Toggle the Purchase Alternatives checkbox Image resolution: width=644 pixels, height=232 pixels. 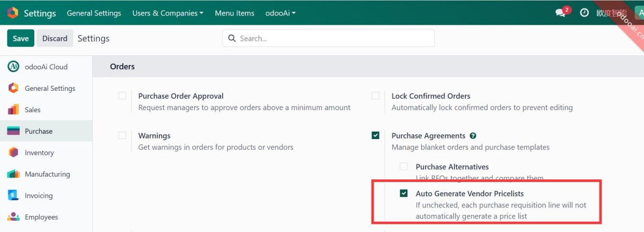click(404, 167)
